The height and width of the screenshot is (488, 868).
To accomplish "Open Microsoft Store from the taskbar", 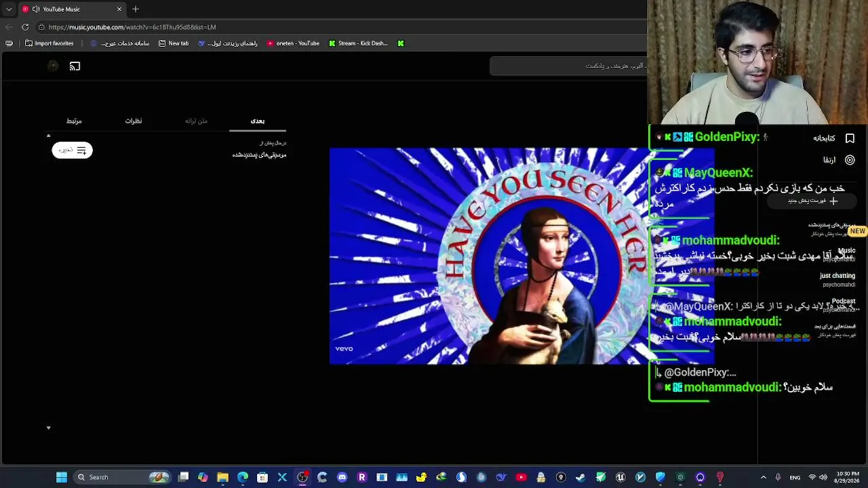I will tap(262, 477).
